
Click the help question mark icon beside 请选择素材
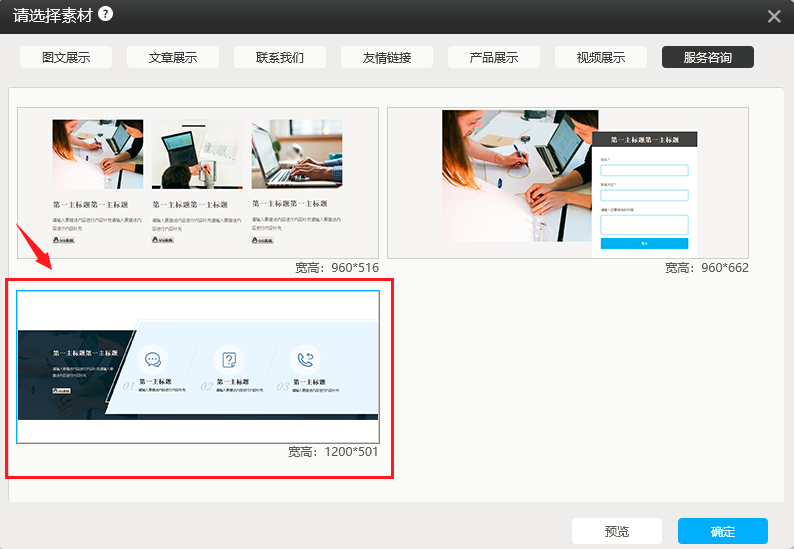pyautogui.click(x=105, y=14)
